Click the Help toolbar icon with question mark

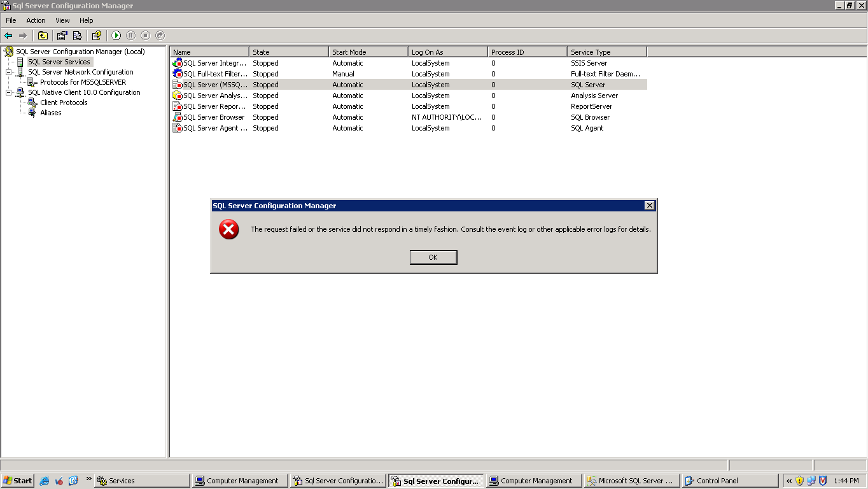tap(97, 36)
